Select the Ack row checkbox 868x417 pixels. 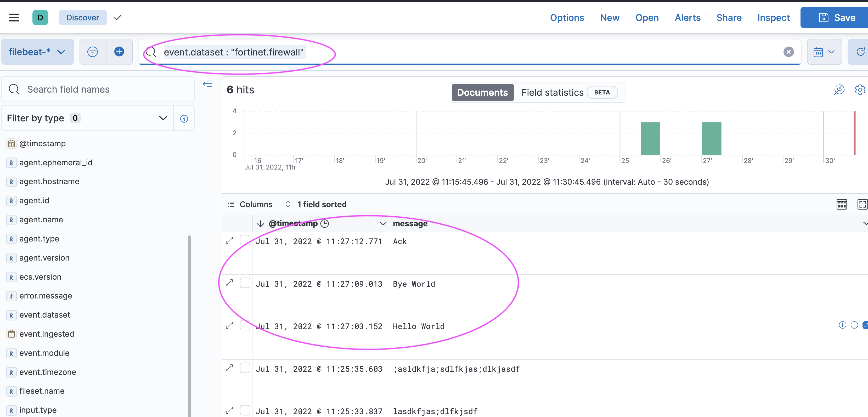pos(245,240)
